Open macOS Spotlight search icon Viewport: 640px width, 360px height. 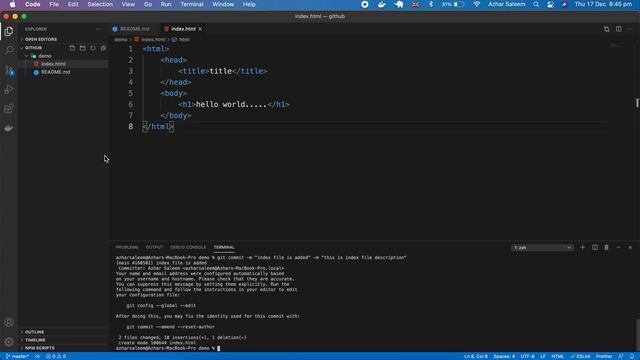tap(536, 4)
